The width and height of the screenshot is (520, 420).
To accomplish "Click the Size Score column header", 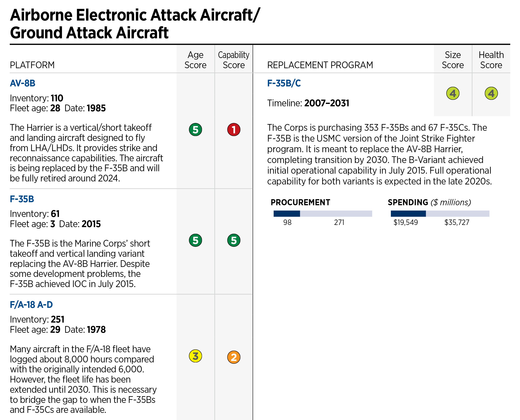I will pyautogui.click(x=453, y=60).
